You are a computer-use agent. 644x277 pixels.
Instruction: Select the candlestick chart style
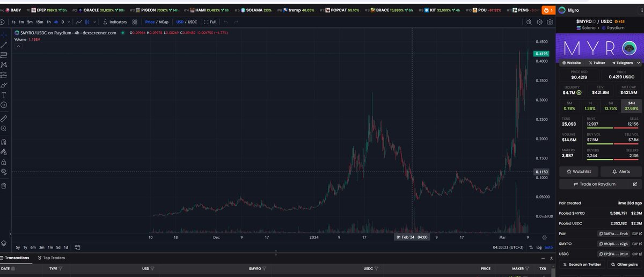coord(87,22)
